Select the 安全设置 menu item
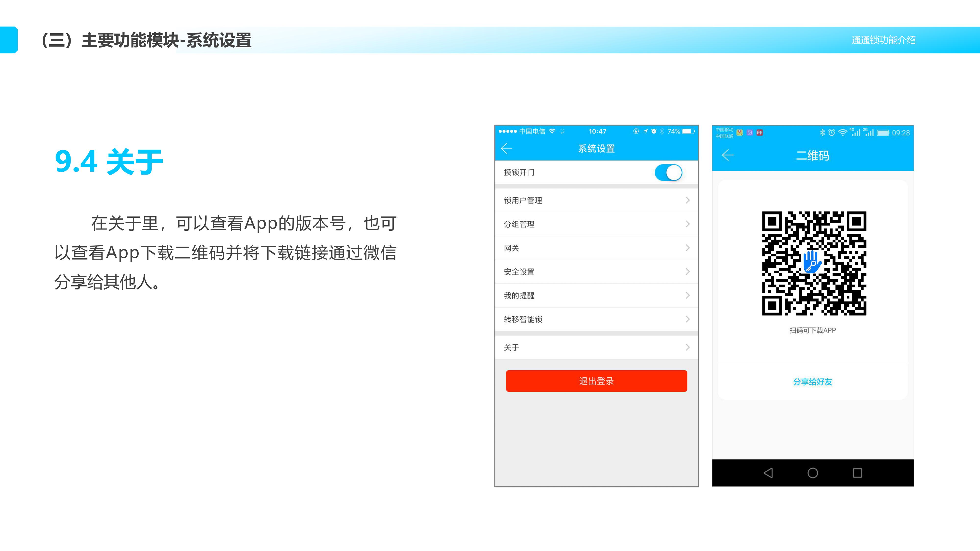 tap(519, 272)
